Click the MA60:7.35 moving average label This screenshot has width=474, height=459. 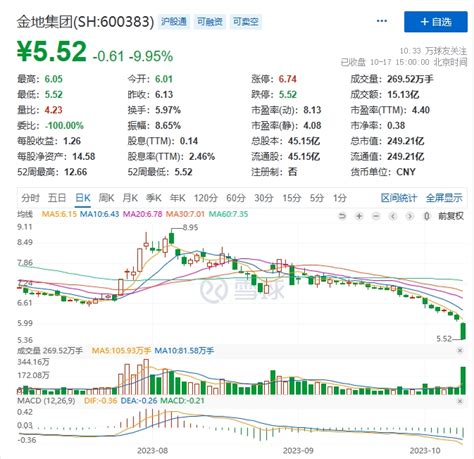(x=228, y=214)
